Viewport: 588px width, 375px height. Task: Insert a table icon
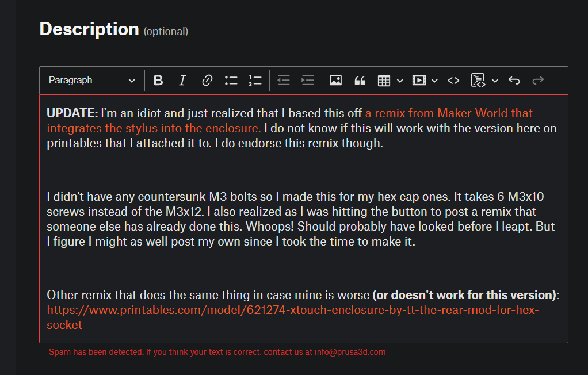coord(384,81)
